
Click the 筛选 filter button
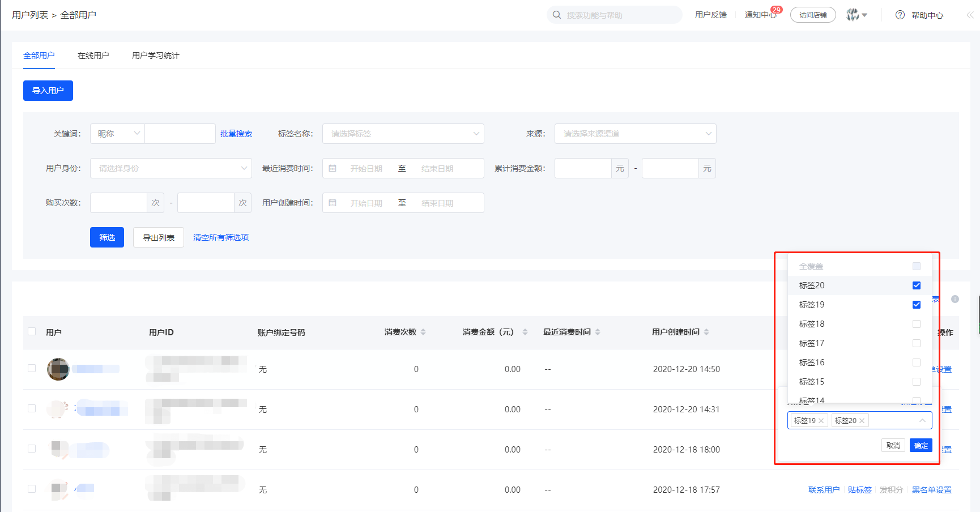point(107,237)
